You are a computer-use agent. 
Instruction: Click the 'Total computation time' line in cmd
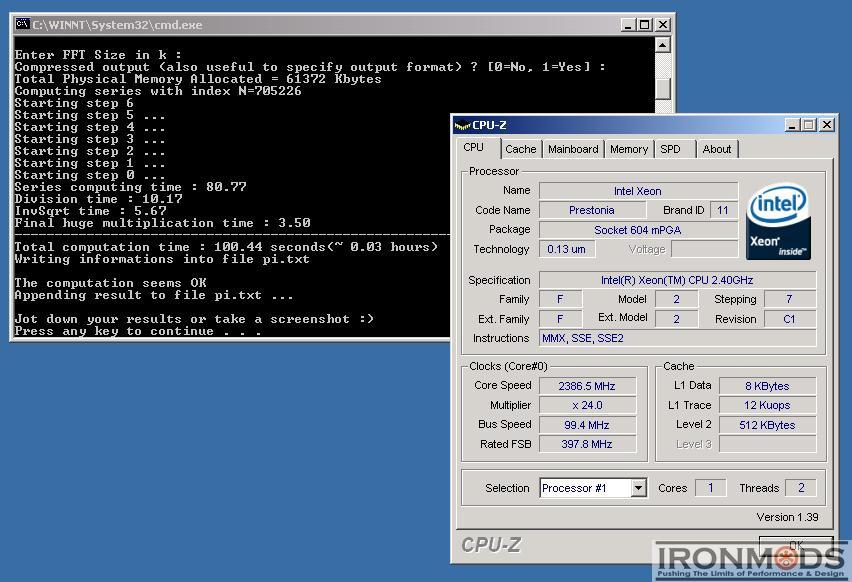coord(226,247)
